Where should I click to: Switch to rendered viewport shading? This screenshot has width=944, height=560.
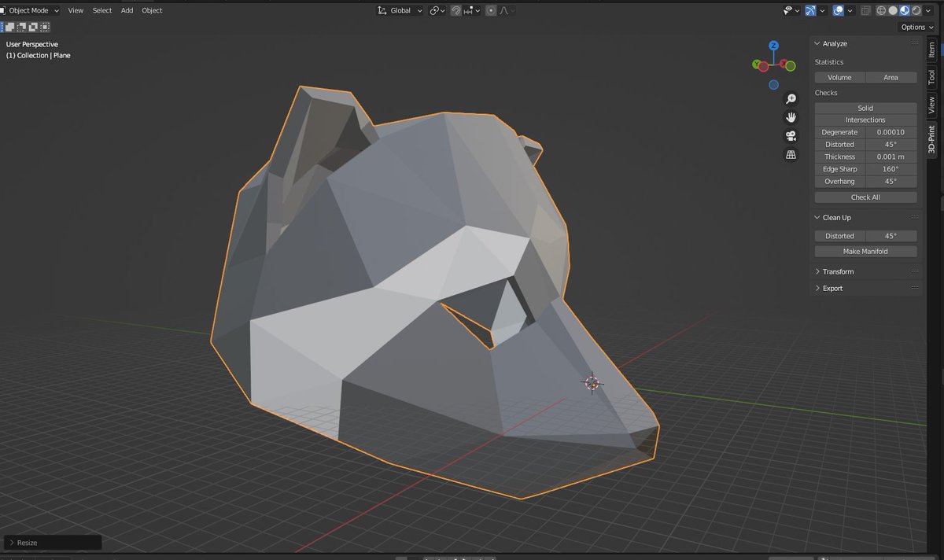(x=916, y=10)
